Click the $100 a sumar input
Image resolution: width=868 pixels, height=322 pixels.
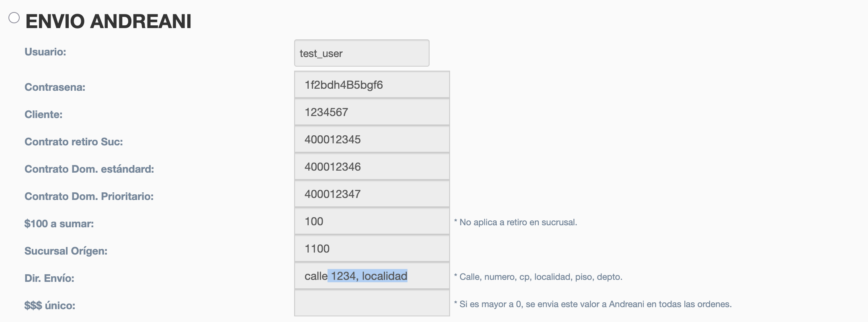372,221
